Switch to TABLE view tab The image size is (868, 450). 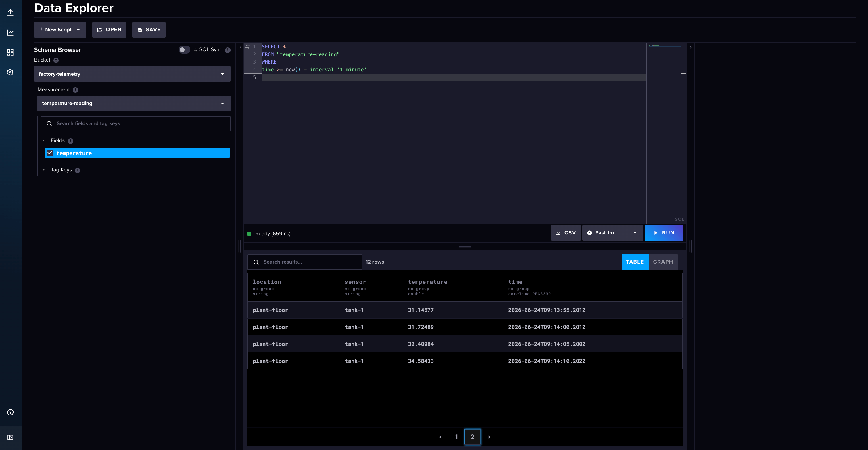click(x=635, y=262)
